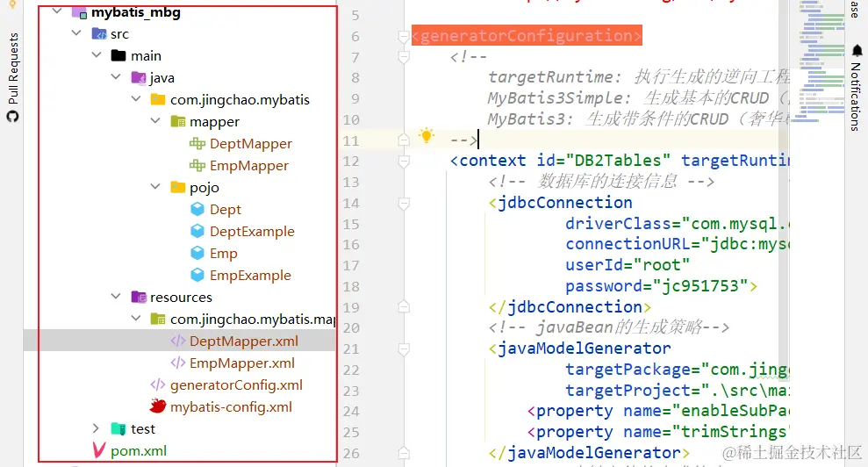Click the src folder icon
The image size is (868, 467).
click(99, 33)
